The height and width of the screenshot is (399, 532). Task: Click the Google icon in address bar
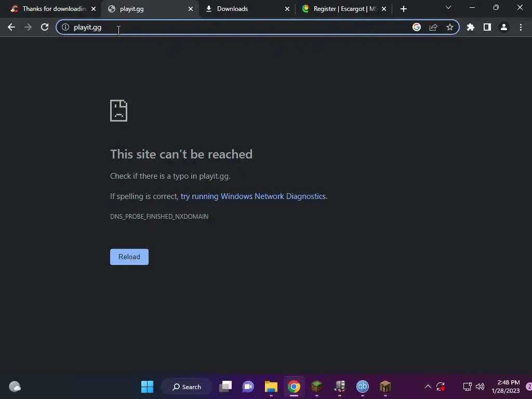pos(417,27)
